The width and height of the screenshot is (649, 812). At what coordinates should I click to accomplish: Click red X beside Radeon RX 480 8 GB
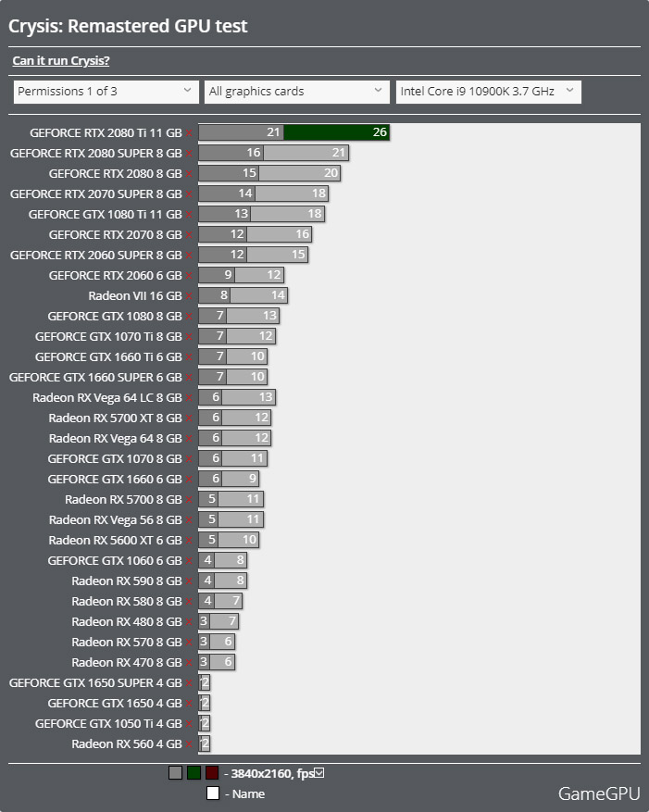coord(189,622)
